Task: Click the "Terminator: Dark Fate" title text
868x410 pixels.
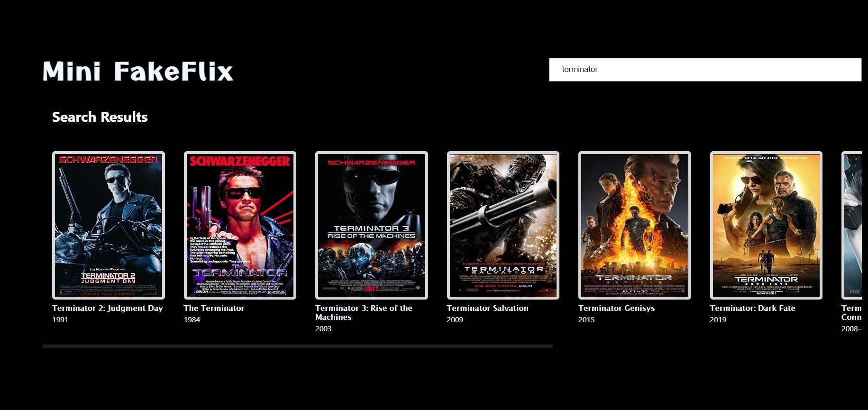Action: pos(752,308)
